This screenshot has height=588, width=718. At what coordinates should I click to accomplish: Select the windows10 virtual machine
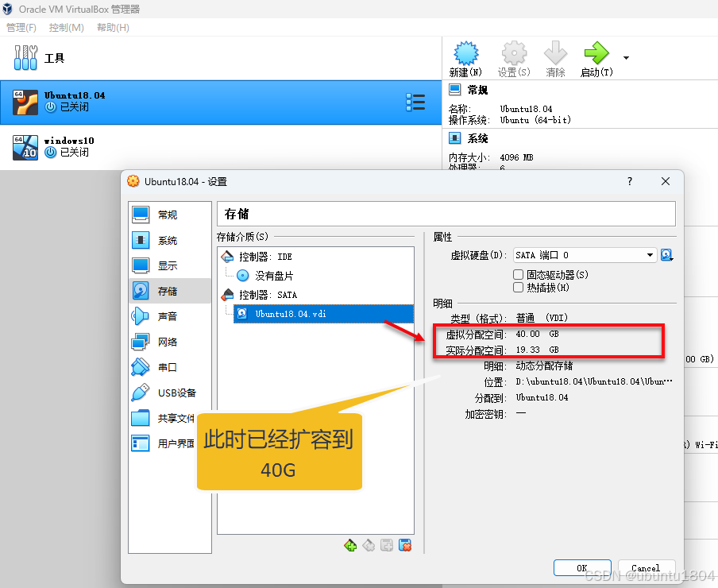click(x=221, y=147)
